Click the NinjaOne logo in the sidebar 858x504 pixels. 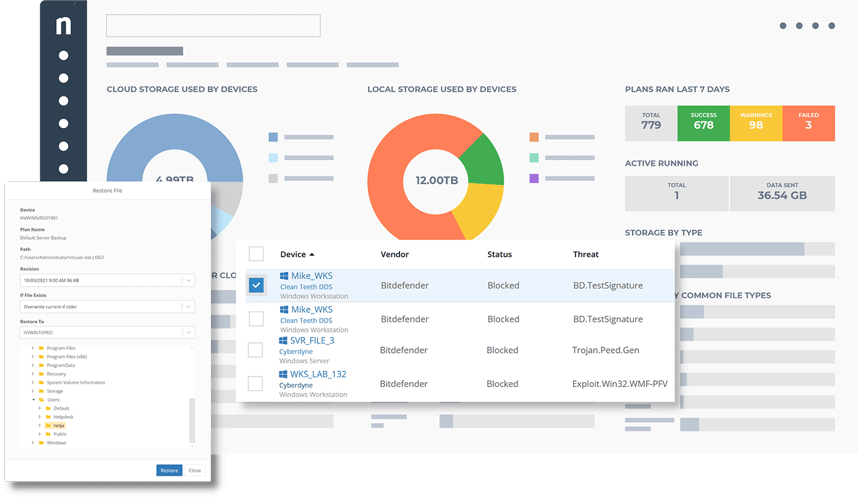pos(63,26)
